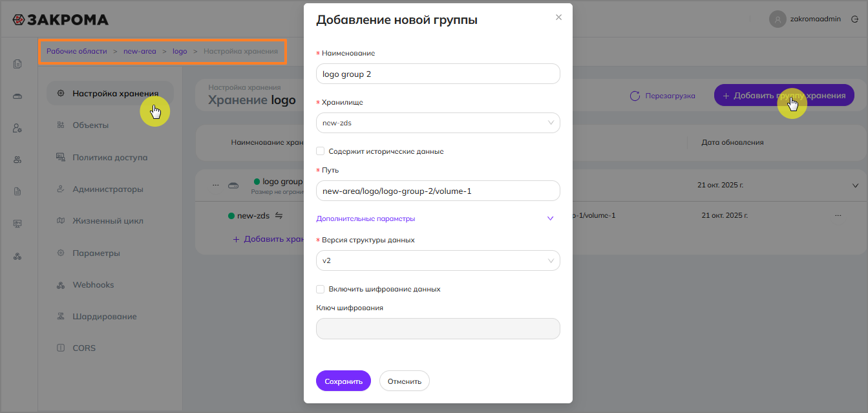This screenshot has width=868, height=413.
Task: Toggle 'Включить шифрование данных' checkbox
Action: point(320,289)
